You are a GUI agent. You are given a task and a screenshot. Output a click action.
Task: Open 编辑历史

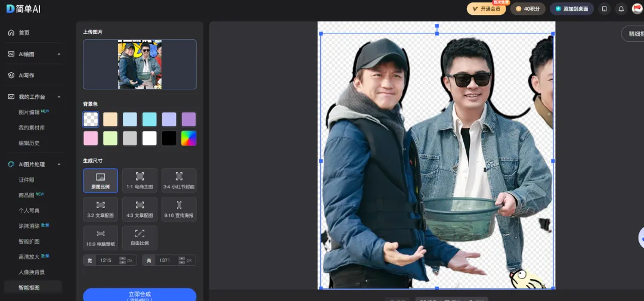tap(29, 143)
